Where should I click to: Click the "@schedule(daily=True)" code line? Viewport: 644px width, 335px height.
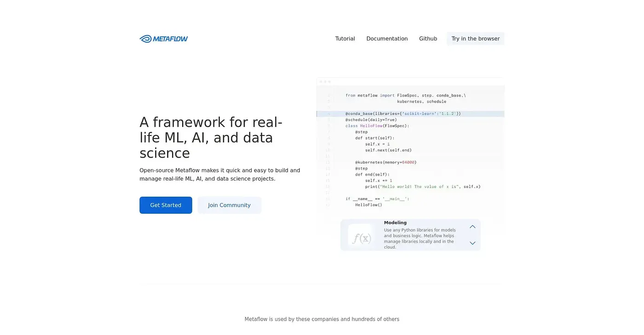[371, 119]
